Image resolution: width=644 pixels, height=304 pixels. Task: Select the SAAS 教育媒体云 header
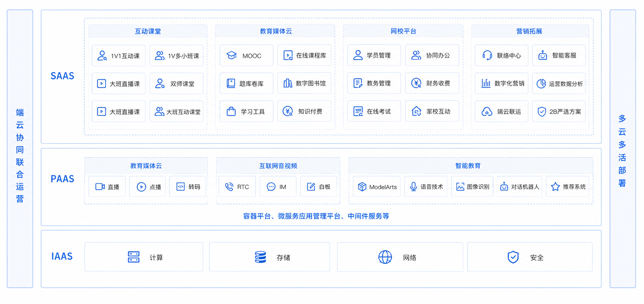275,31
